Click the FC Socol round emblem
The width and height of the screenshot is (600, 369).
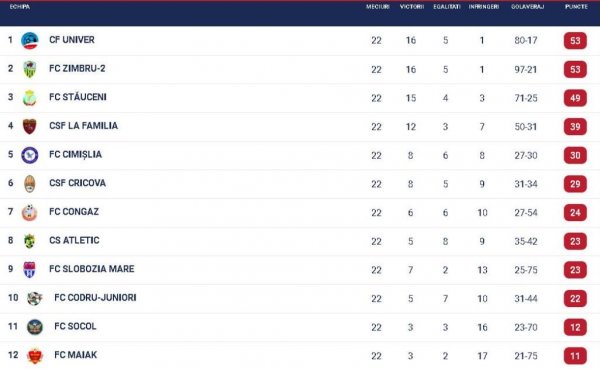click(x=35, y=327)
